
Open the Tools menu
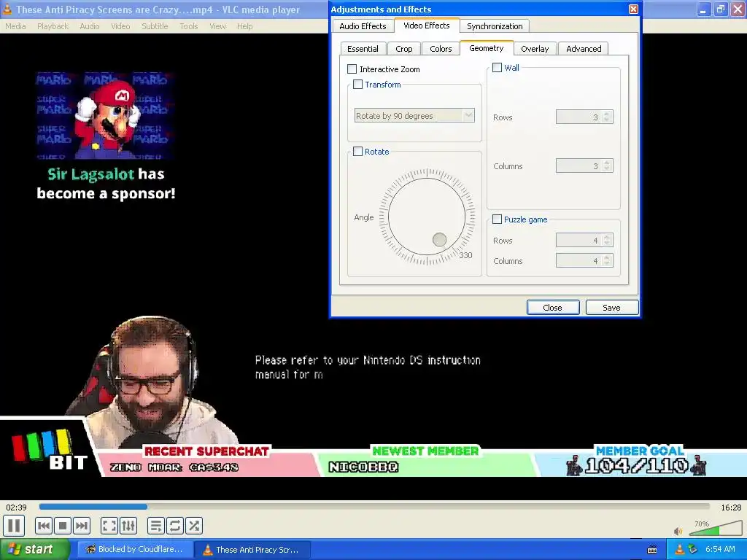tap(189, 26)
